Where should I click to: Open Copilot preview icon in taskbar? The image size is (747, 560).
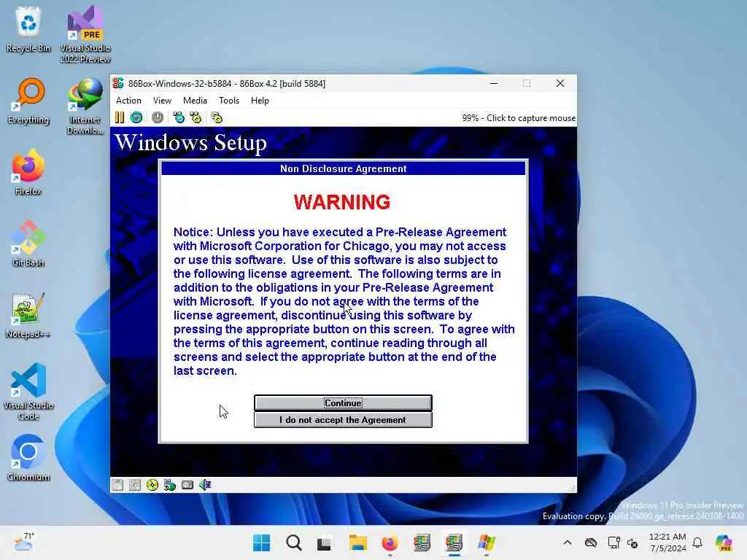click(x=724, y=542)
